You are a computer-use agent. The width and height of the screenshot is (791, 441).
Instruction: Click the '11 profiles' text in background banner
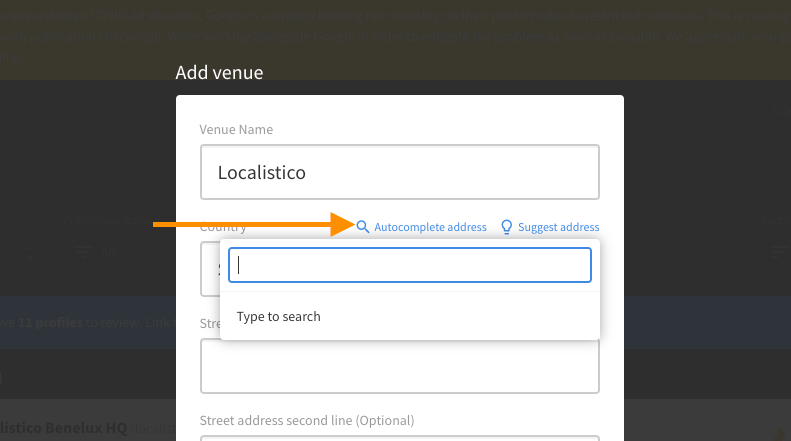(50, 323)
